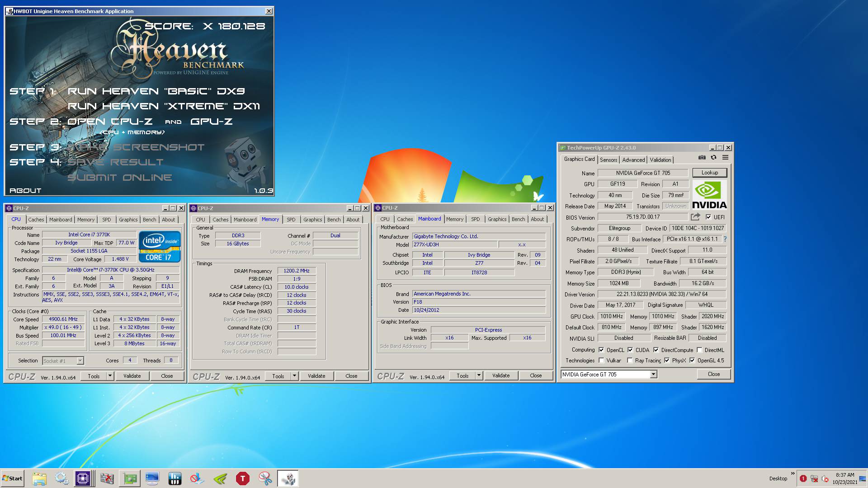868x488 pixels.
Task: Switch to Validation tab in GPU-Z
Action: 660,160
